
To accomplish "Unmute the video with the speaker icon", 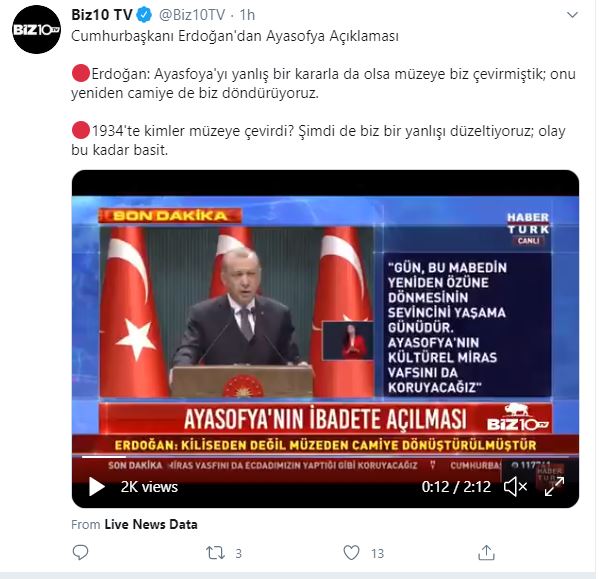I will pyautogui.click(x=515, y=487).
